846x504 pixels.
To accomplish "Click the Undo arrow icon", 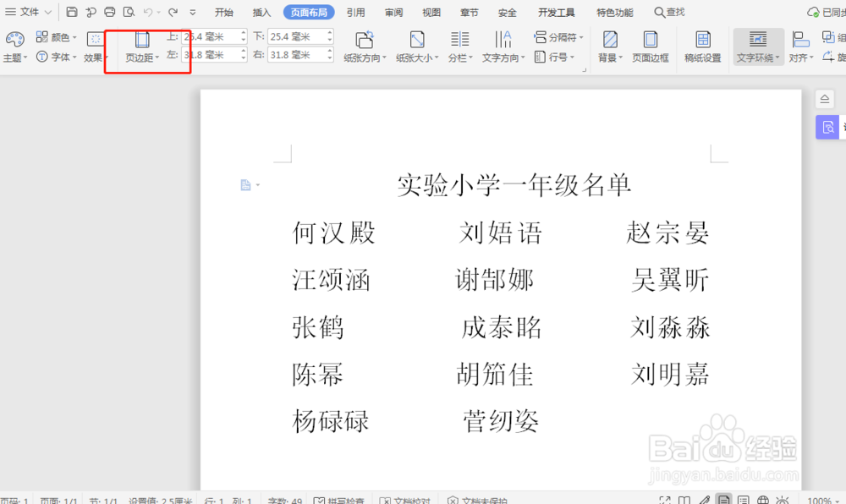I will 147,12.
